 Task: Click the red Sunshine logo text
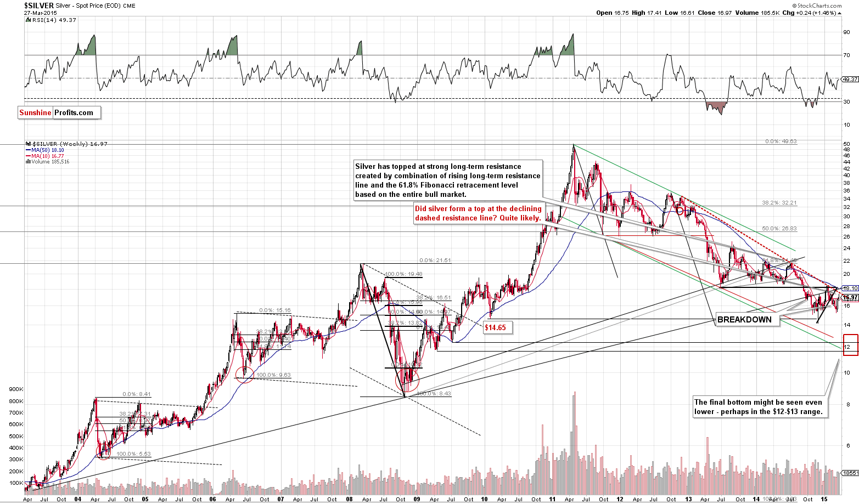point(35,112)
